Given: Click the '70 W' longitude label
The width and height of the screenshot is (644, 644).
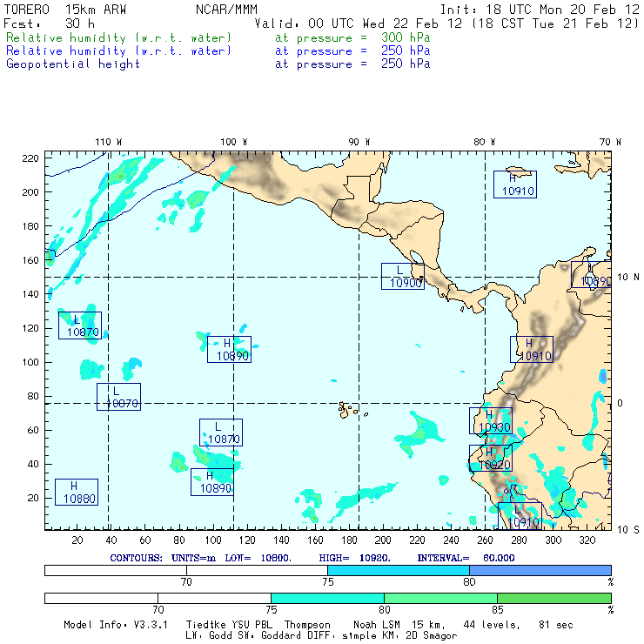Looking at the screenshot, I should (x=610, y=142).
